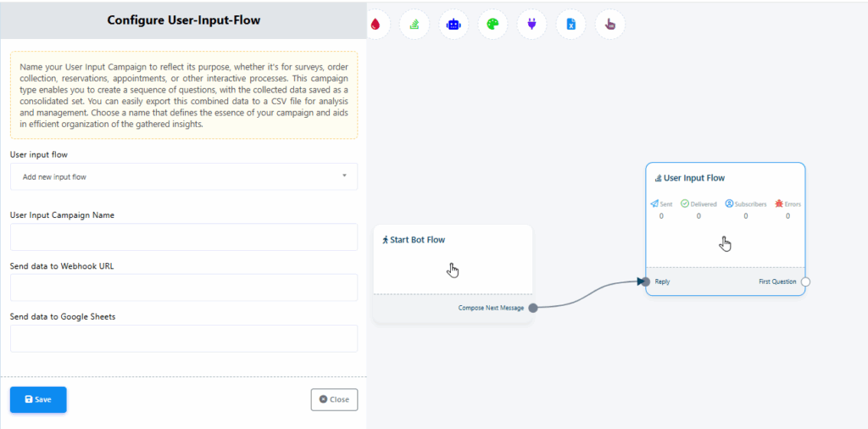Click the Close button in config panel
The image size is (868, 429).
point(334,399)
